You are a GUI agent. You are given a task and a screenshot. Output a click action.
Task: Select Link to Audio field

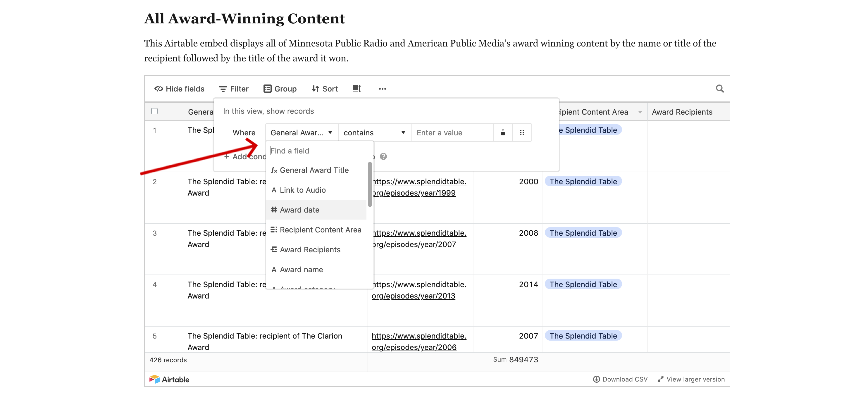point(316,190)
